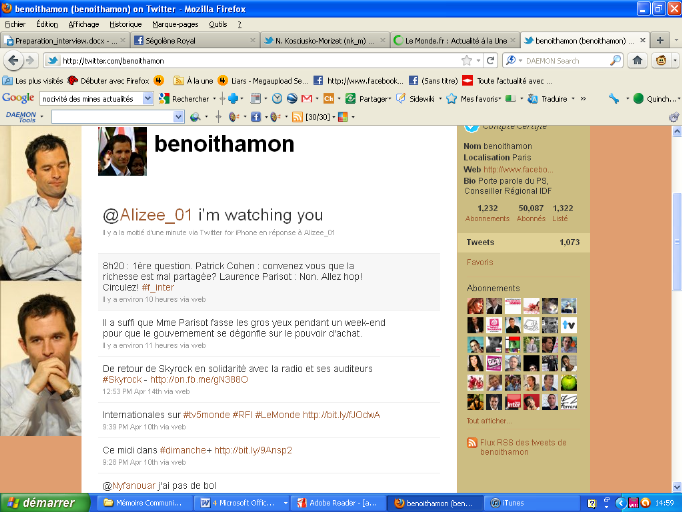
Task: Open the Historique menu
Action: 125,24
